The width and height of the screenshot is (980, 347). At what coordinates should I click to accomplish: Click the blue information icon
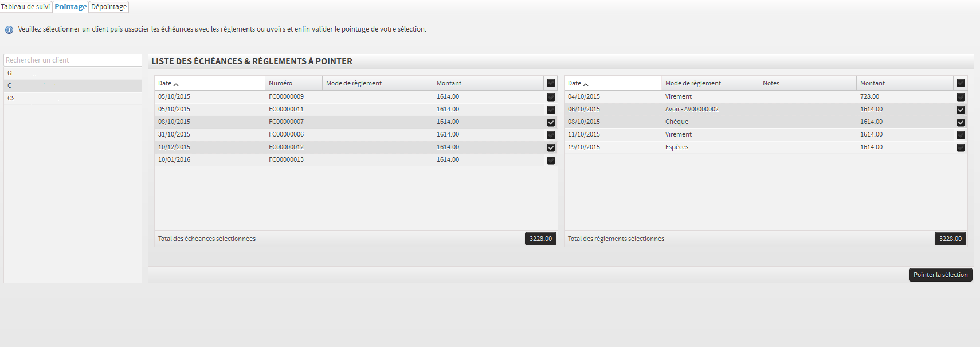[9, 30]
